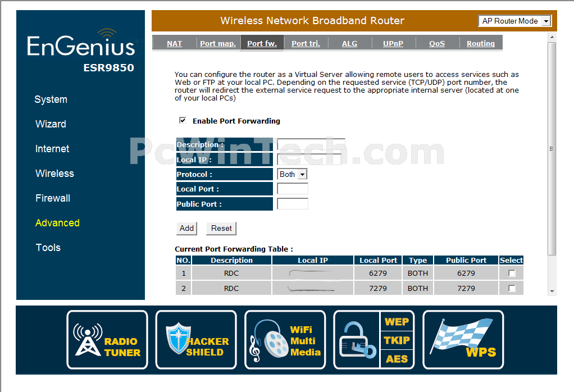Switch to the UPnP tab

tap(393, 43)
